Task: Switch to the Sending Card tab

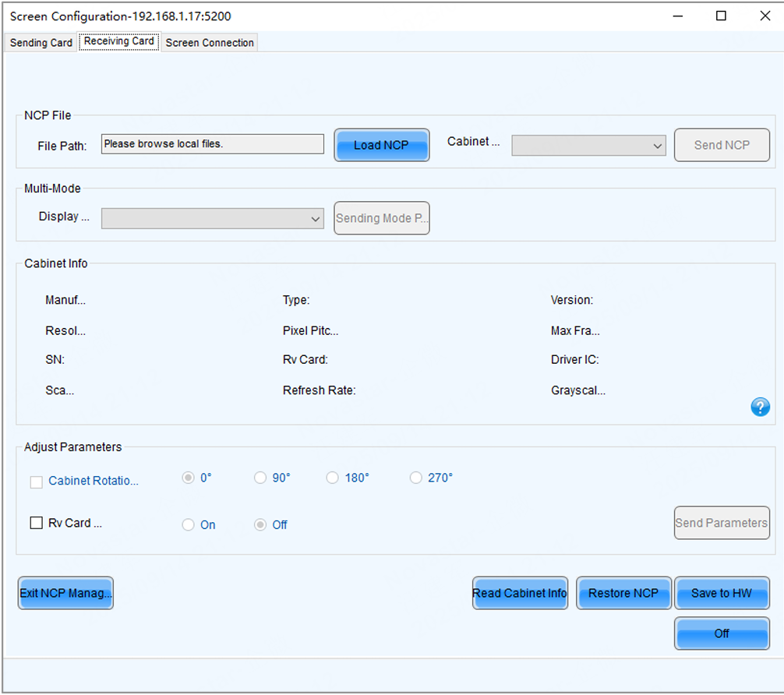Action: pos(41,43)
